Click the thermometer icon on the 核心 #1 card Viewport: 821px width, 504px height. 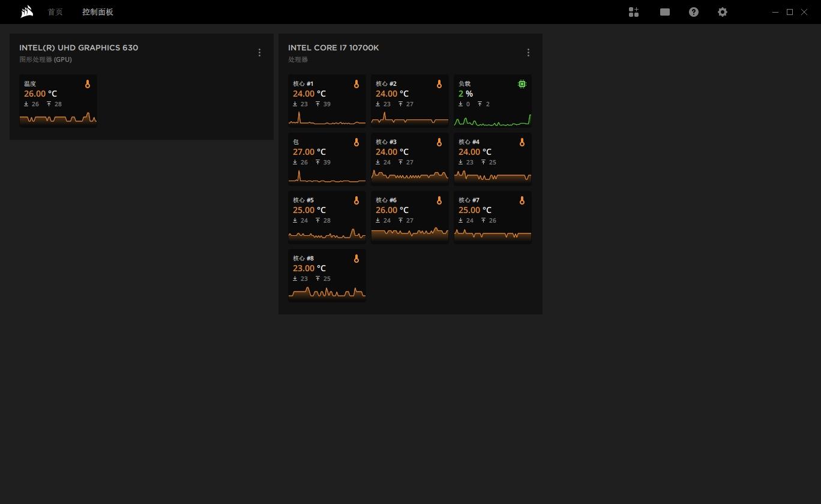coord(356,84)
